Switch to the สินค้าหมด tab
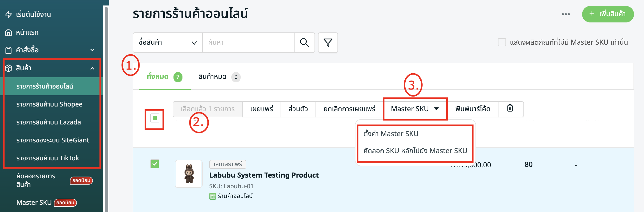This screenshot has height=212, width=644. [212, 77]
